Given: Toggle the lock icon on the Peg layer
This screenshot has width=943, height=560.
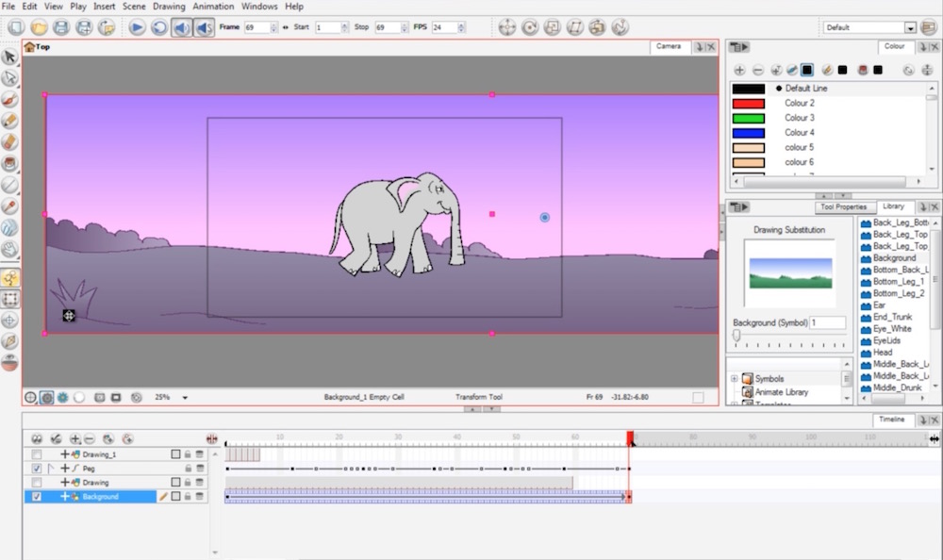Looking at the screenshot, I should (x=187, y=469).
